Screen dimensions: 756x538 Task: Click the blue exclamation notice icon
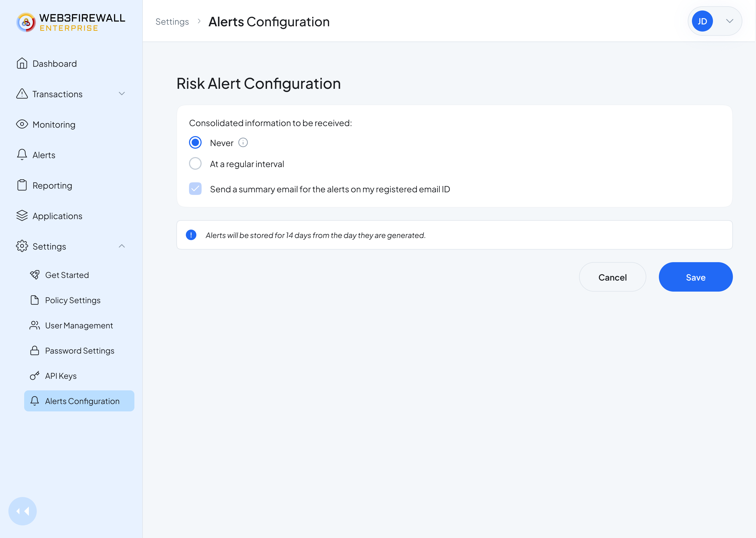191,235
